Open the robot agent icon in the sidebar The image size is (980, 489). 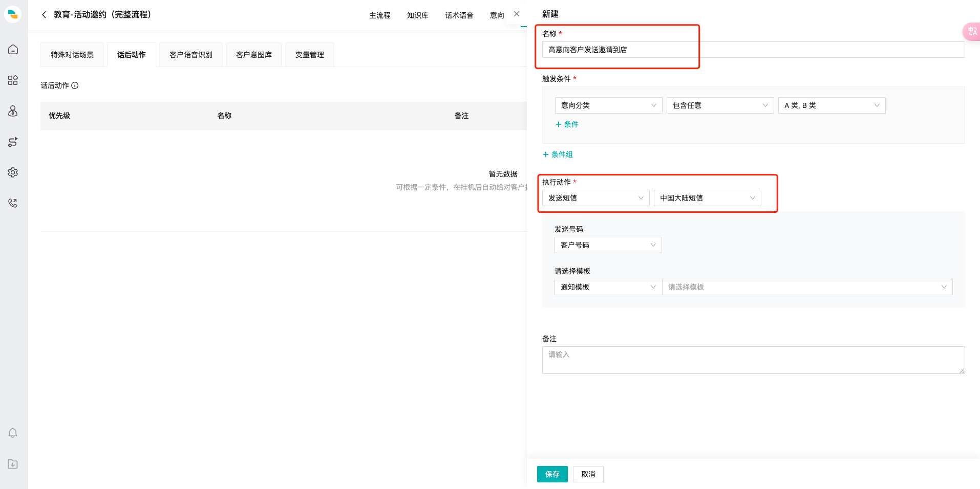click(13, 111)
